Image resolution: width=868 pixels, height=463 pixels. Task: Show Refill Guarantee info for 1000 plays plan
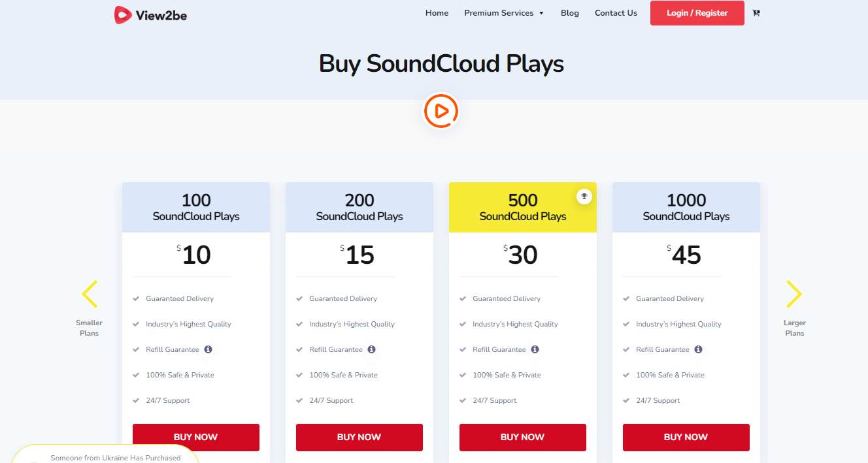coord(698,349)
